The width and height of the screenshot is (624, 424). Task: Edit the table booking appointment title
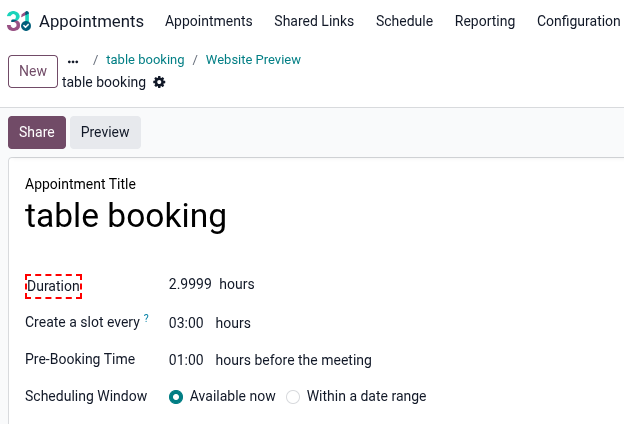[126, 215]
